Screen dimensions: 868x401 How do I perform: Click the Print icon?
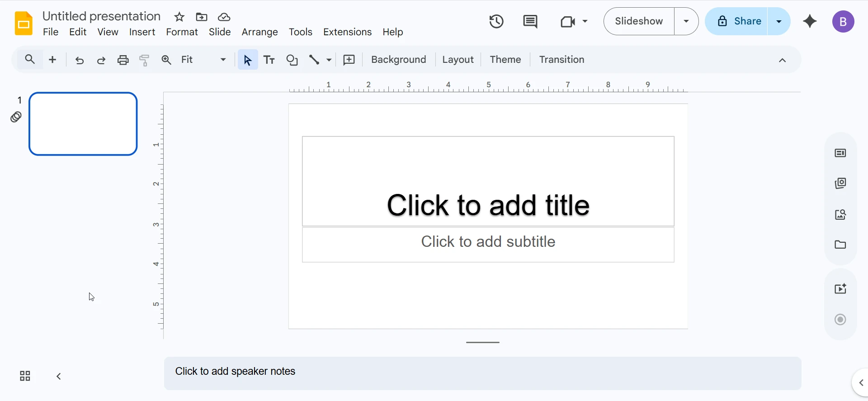(x=123, y=60)
